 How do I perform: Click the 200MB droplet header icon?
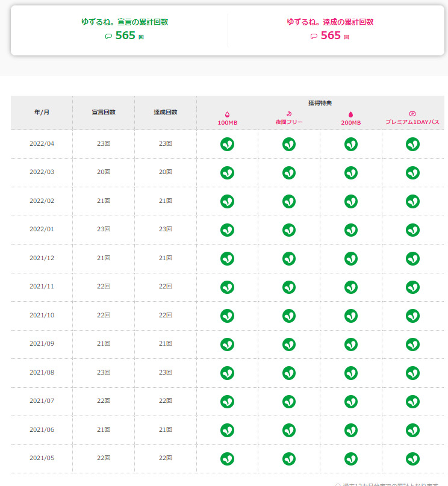350,114
